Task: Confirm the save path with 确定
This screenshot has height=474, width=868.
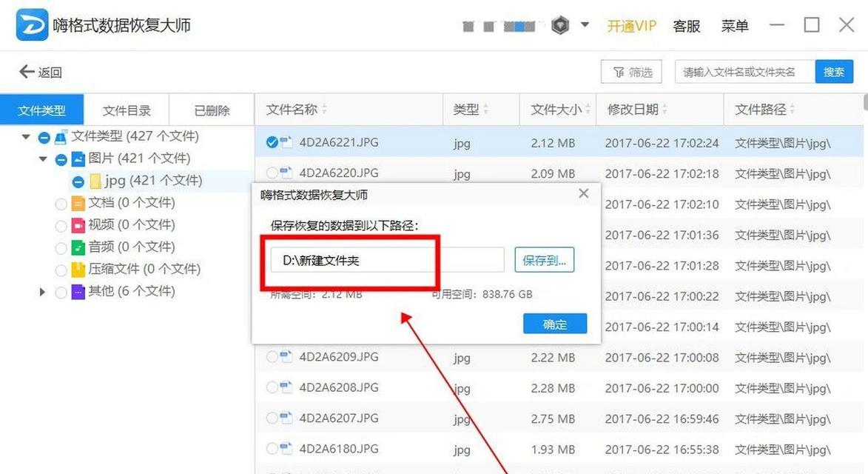Action: (555, 324)
